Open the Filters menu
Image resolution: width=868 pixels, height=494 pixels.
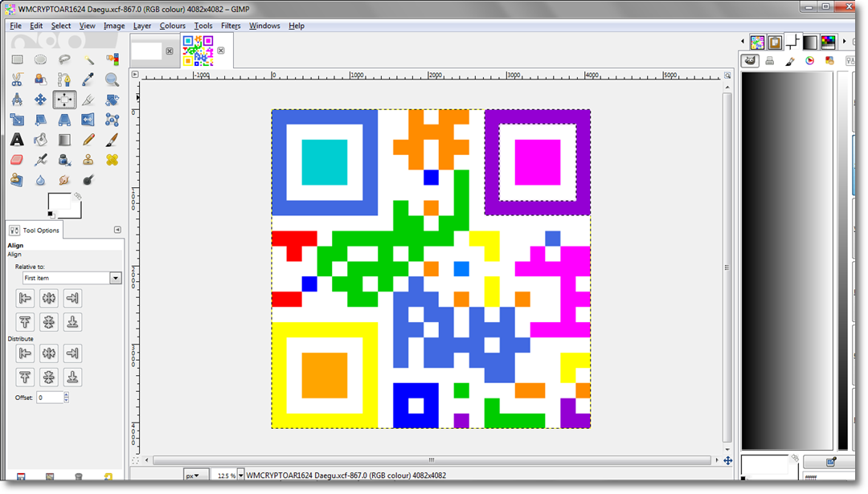point(231,26)
